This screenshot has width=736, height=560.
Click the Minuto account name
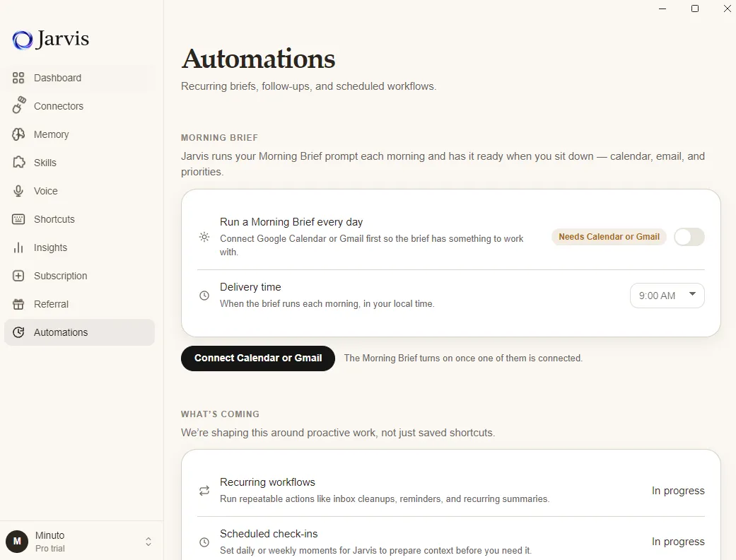pos(49,535)
